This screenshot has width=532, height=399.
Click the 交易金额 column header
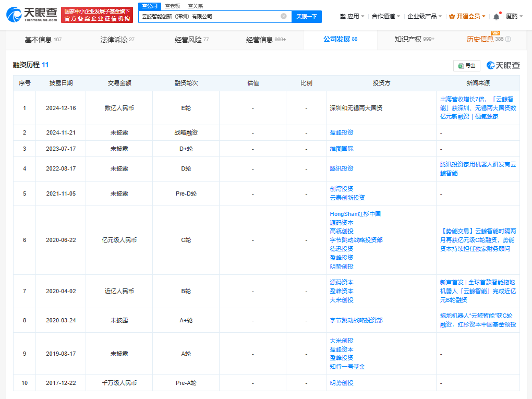tap(119, 83)
